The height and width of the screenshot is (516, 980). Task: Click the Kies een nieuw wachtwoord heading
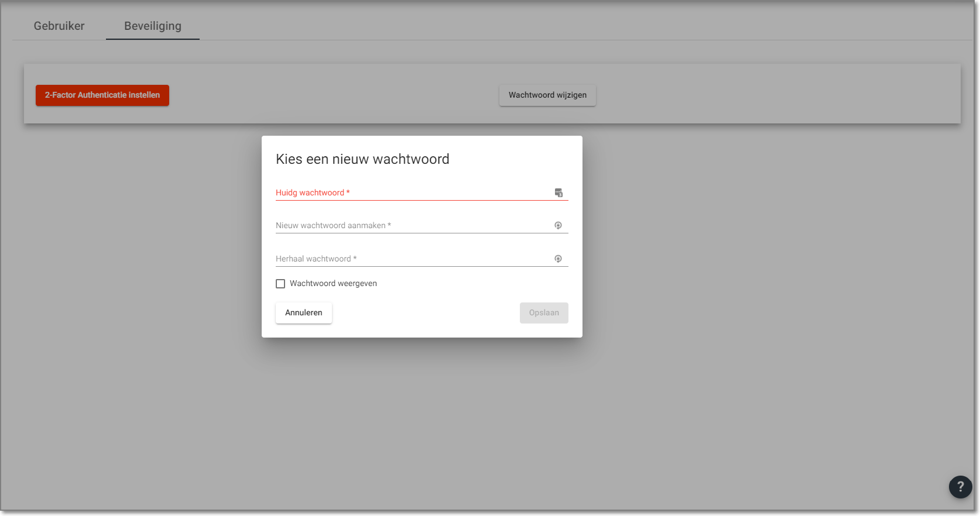tap(362, 159)
